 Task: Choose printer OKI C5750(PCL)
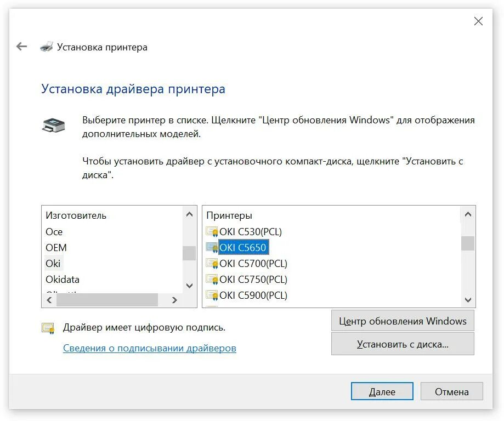(253, 279)
